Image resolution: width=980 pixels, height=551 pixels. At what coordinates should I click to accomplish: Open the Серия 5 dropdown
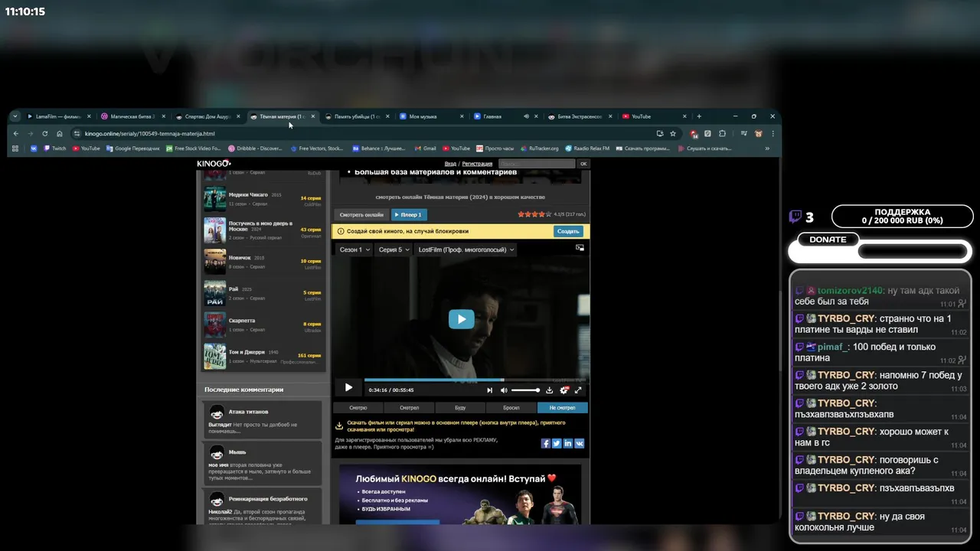[x=394, y=249]
